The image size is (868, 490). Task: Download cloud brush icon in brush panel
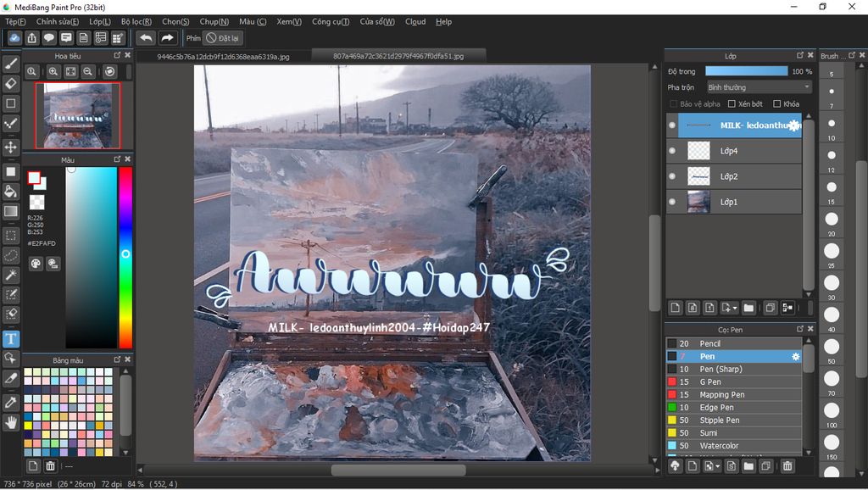(675, 466)
